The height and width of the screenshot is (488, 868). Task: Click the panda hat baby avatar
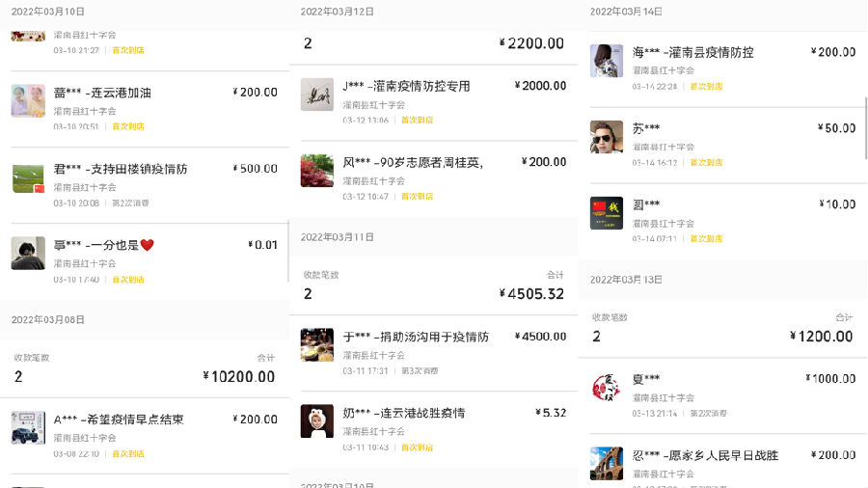pyautogui.click(x=316, y=421)
